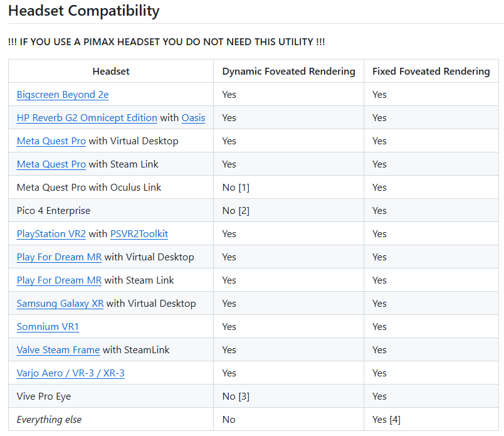This screenshot has height=436, width=504.
Task: Click Dynamic Foveated Rendering column header
Action: 288,71
